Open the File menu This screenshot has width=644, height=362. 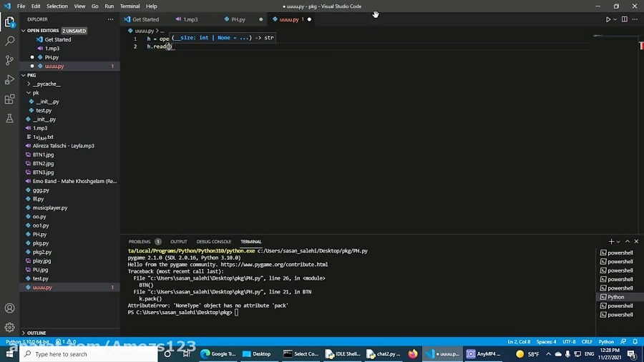(x=21, y=6)
